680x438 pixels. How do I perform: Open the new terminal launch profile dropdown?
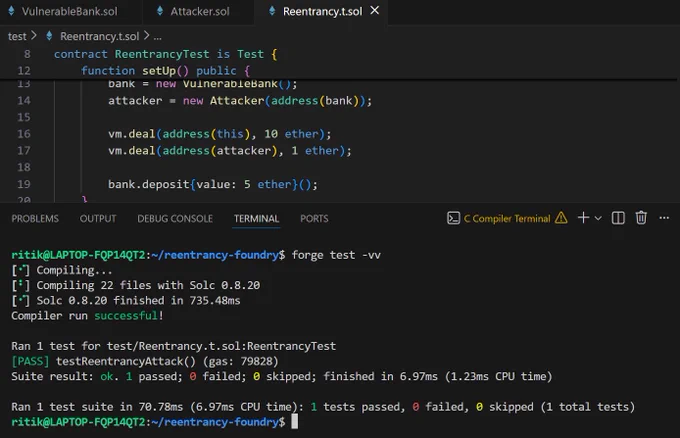[x=598, y=218]
